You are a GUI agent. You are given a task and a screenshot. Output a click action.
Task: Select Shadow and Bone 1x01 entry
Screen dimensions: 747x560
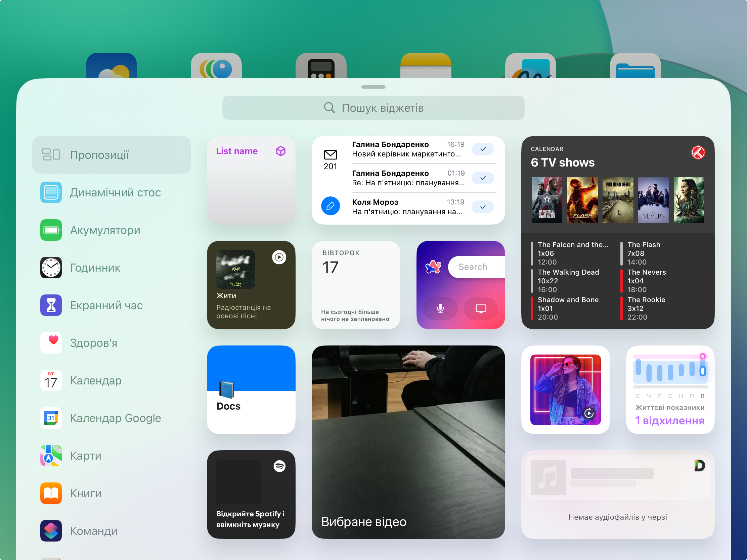pyautogui.click(x=565, y=308)
